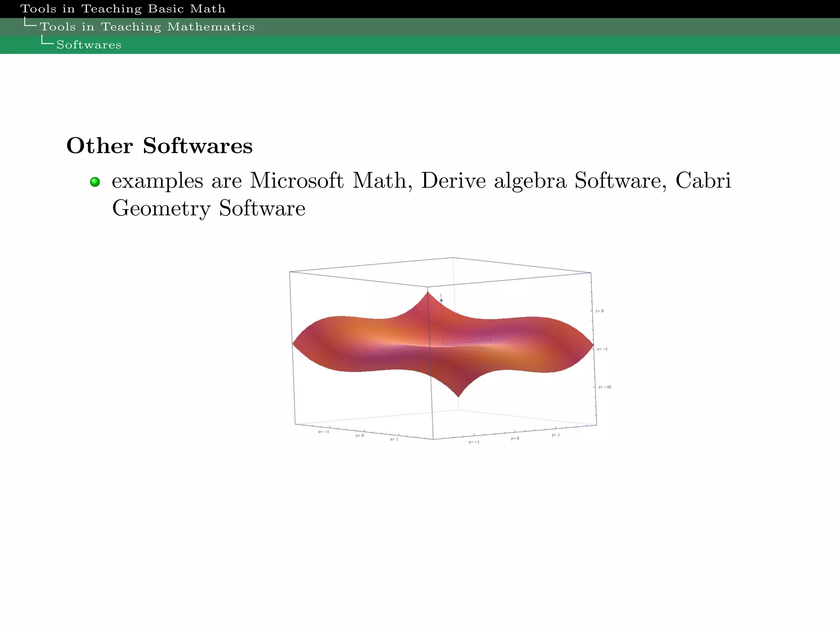Click the 'z= −10' axis label

604,387
